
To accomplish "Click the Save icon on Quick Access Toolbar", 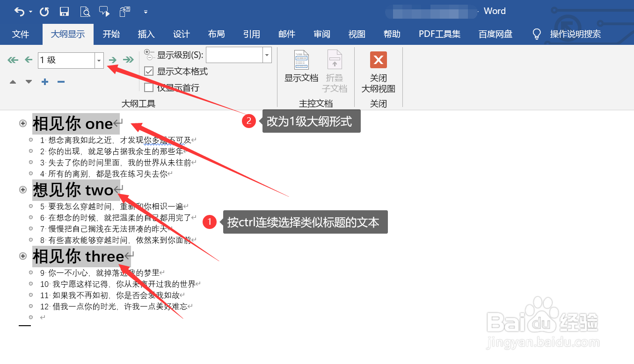I will pyautogui.click(x=64, y=11).
